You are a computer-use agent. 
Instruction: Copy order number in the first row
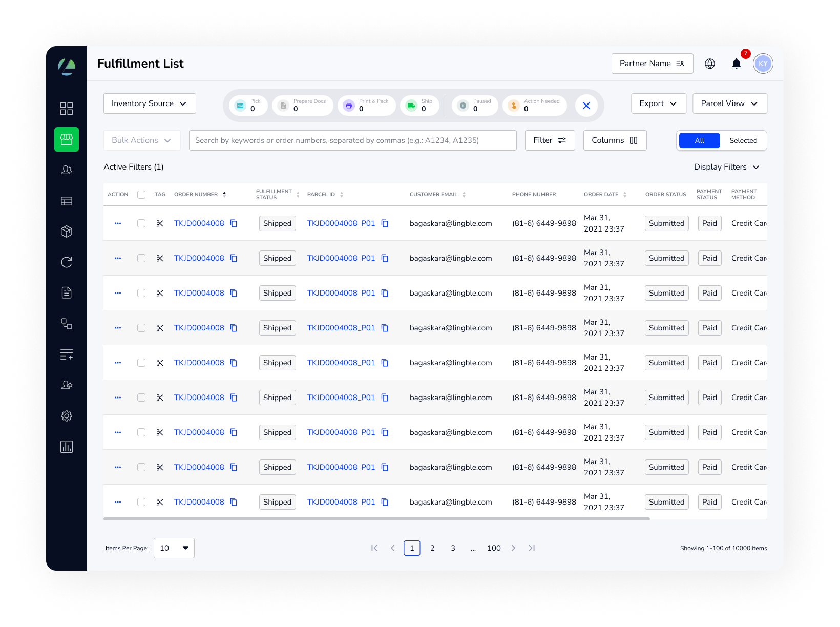click(x=234, y=223)
